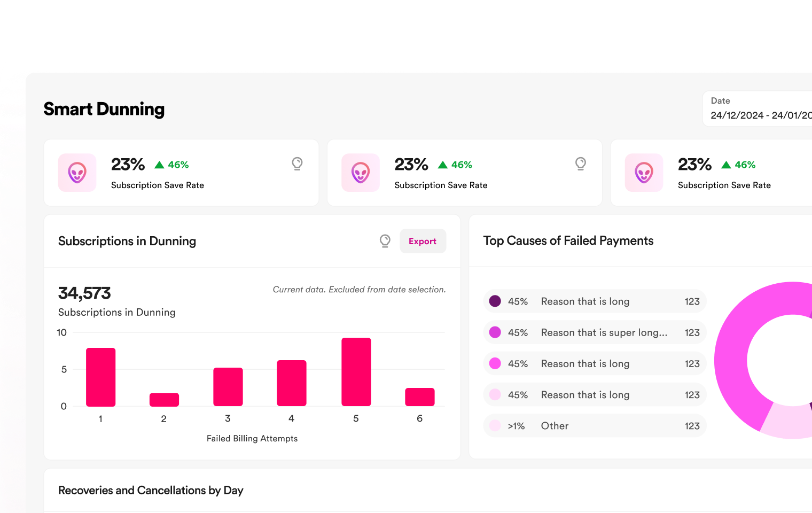Click the alien icon in third save rate card
Image resolution: width=812 pixels, height=513 pixels.
(x=644, y=173)
